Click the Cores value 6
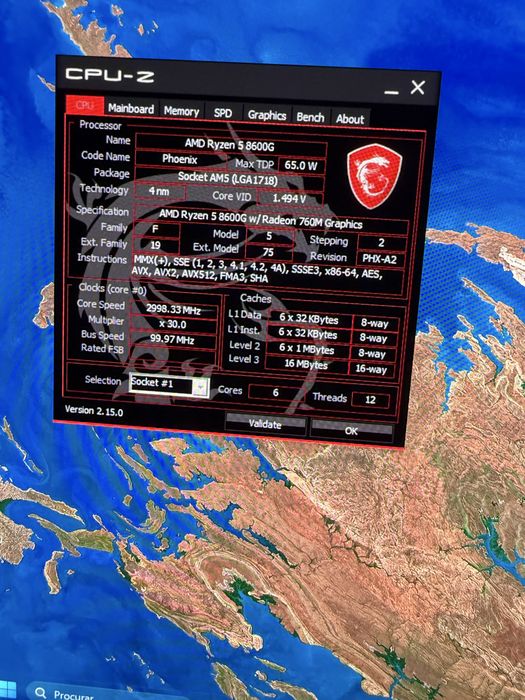The height and width of the screenshot is (700, 525). tap(276, 392)
